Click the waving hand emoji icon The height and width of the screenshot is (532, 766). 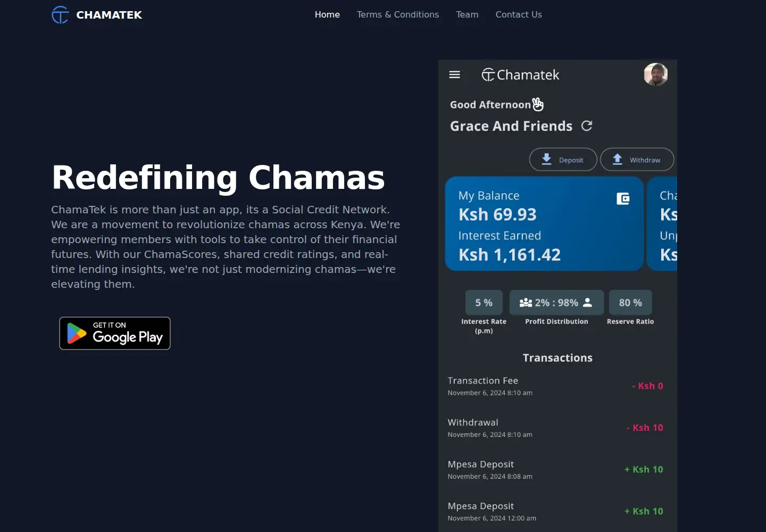coord(538,104)
